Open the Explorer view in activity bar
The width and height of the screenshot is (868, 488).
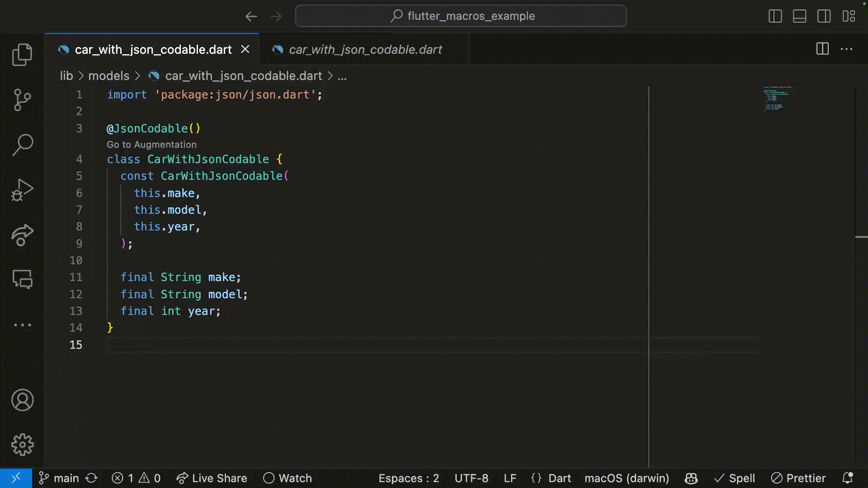pyautogui.click(x=22, y=55)
